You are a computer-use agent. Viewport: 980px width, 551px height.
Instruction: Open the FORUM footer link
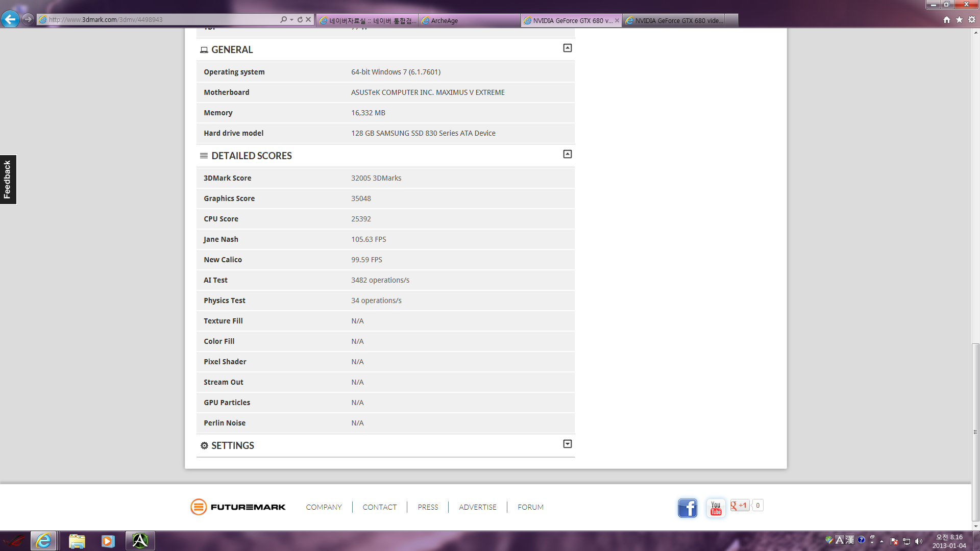(530, 507)
